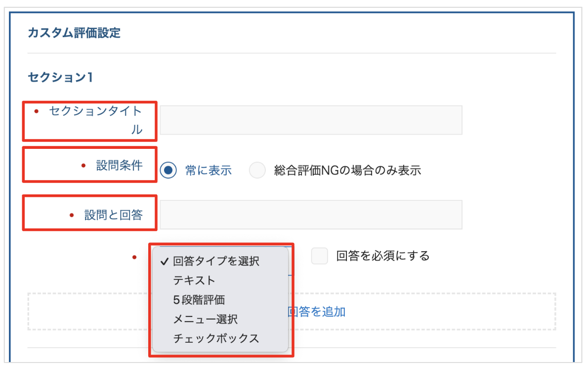The width and height of the screenshot is (588, 367).
Task: Click the 設問条件 field label
Action: click(119, 165)
